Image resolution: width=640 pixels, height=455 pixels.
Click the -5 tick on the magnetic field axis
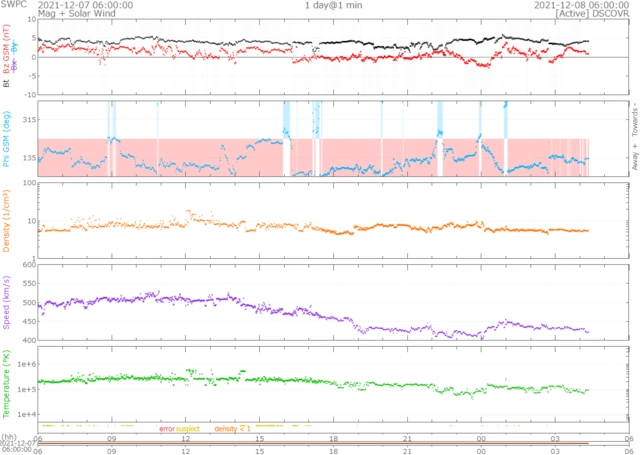[32, 76]
